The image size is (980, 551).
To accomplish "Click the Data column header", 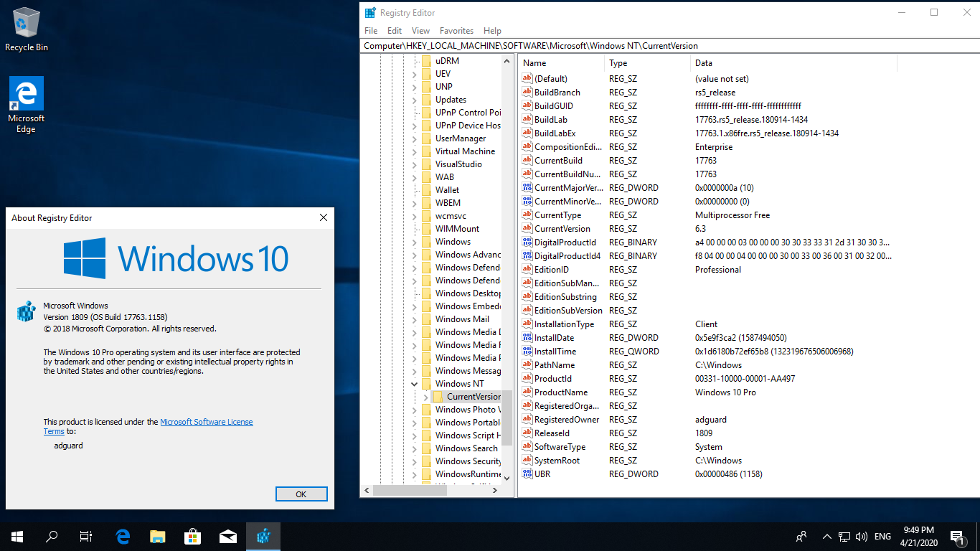I will click(x=793, y=63).
